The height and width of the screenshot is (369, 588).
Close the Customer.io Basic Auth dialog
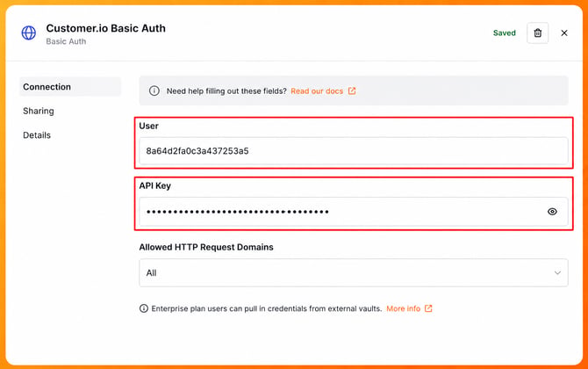click(564, 33)
